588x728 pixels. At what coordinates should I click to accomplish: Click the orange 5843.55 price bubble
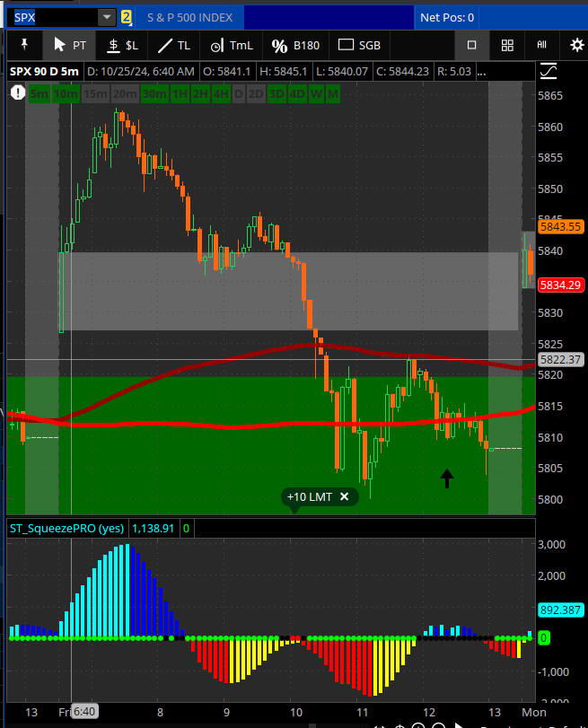click(560, 226)
